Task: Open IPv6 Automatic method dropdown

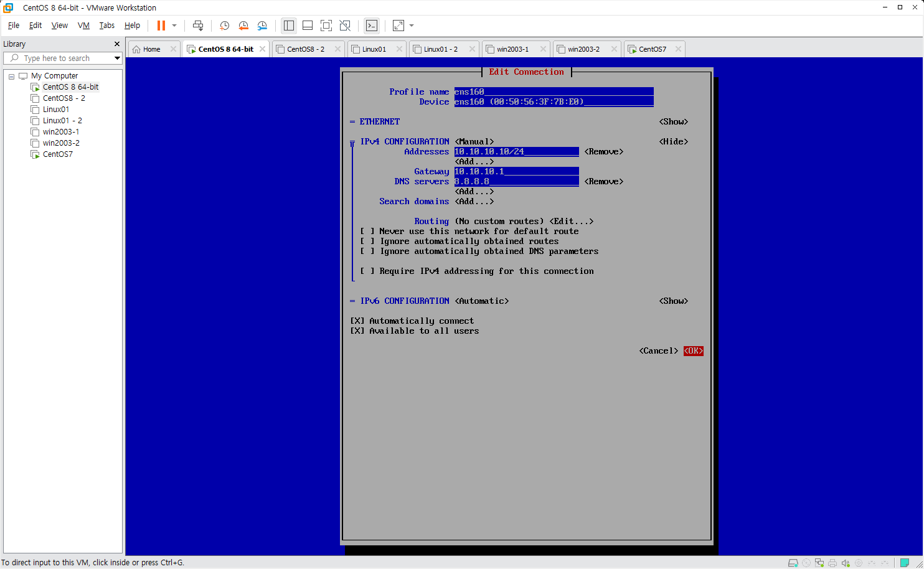Action: 482,301
